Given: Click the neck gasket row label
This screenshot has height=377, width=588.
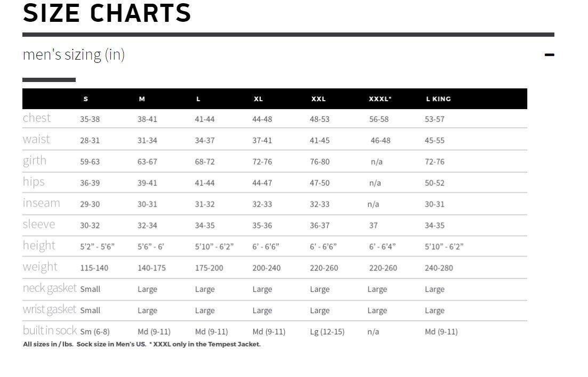Looking at the screenshot, I should (50, 288).
